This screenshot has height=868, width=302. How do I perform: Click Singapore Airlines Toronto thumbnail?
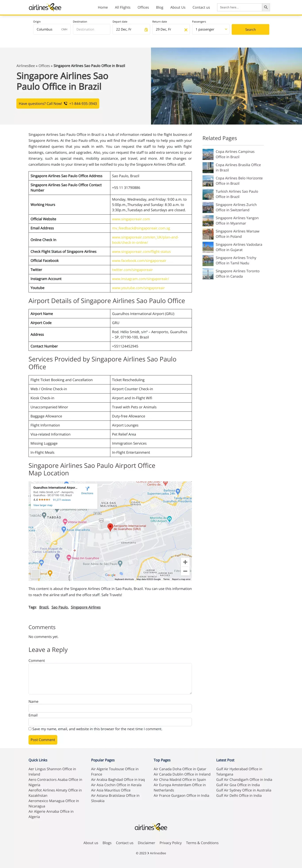(208, 274)
